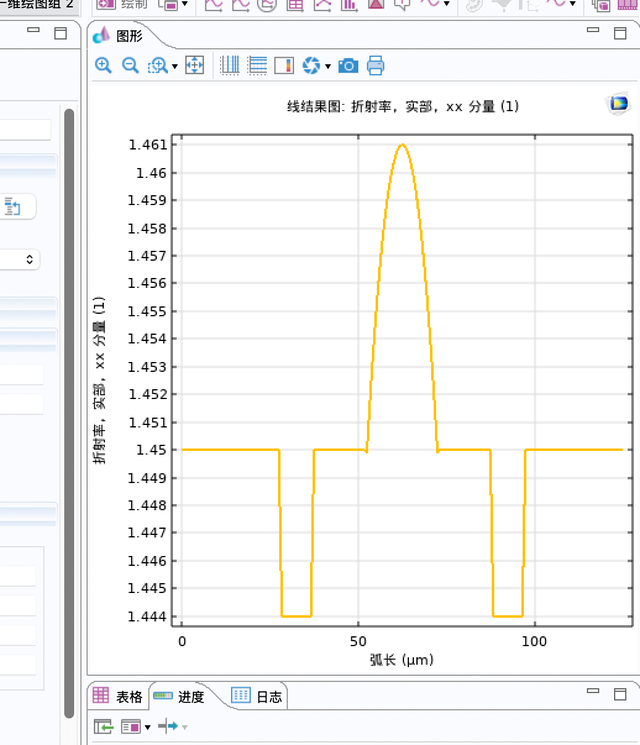Click the zoom out magnifier icon

[130, 65]
